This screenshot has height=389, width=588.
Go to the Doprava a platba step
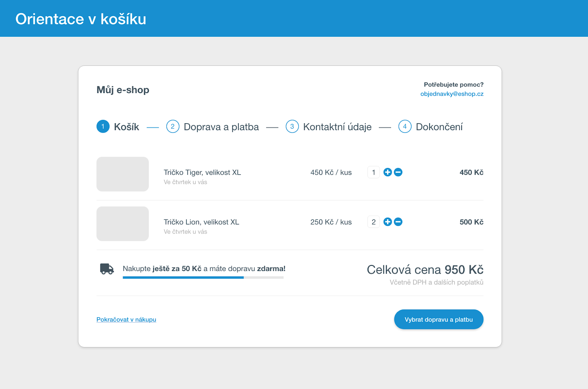coord(221,127)
